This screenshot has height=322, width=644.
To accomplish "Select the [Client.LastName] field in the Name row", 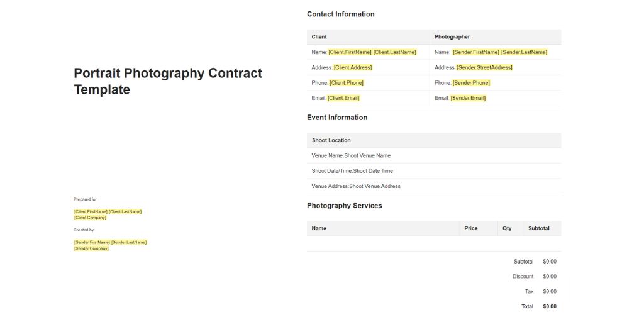I will pyautogui.click(x=394, y=52).
